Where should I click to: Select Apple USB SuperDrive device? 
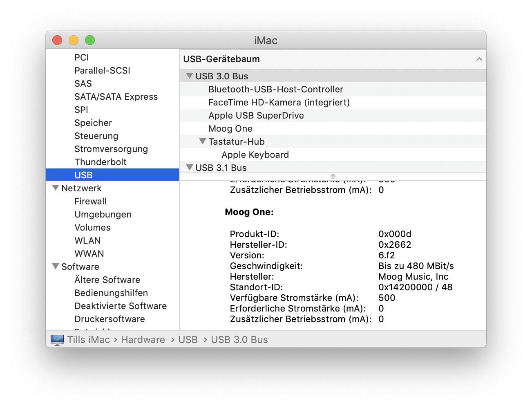pyautogui.click(x=256, y=116)
